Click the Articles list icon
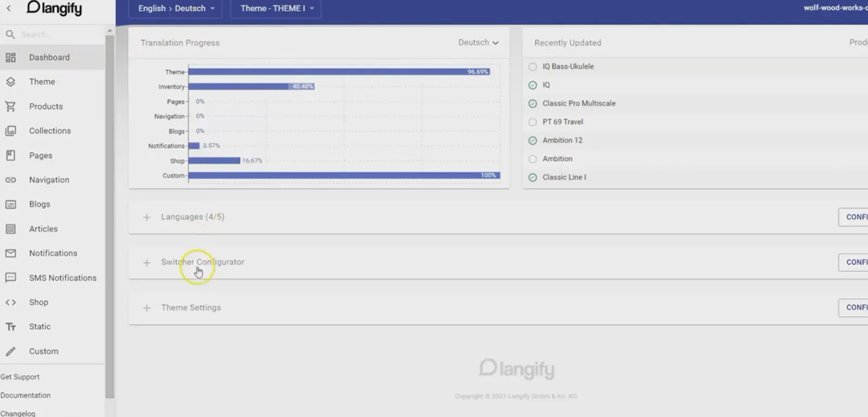Image resolution: width=868 pixels, height=417 pixels. tap(10, 229)
